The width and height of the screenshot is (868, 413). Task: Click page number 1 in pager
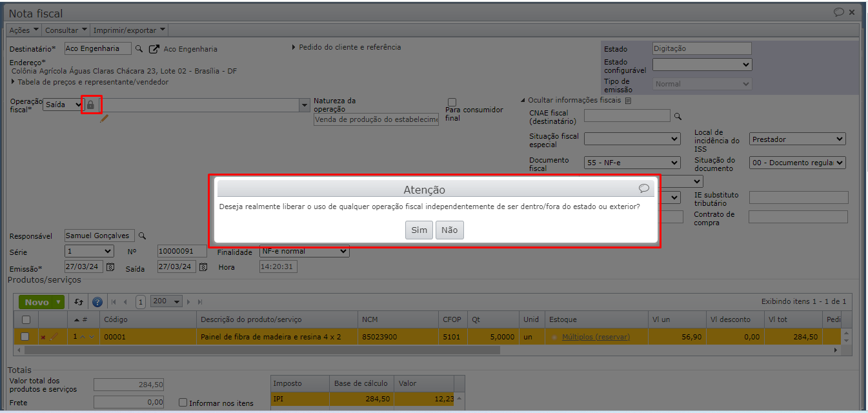tap(141, 302)
